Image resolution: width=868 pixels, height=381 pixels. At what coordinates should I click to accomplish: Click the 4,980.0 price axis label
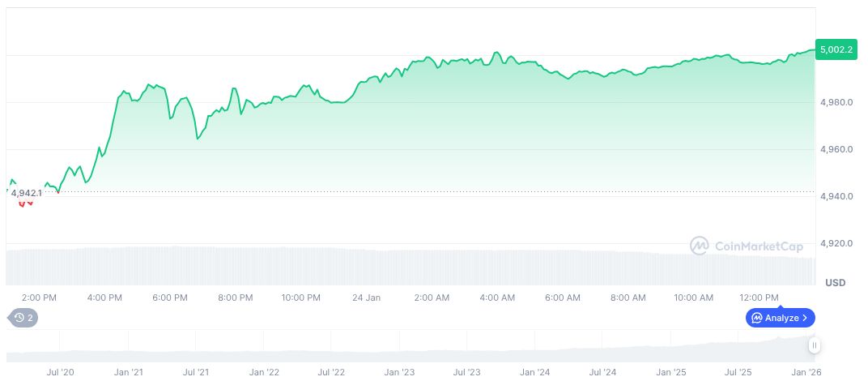tap(836, 102)
